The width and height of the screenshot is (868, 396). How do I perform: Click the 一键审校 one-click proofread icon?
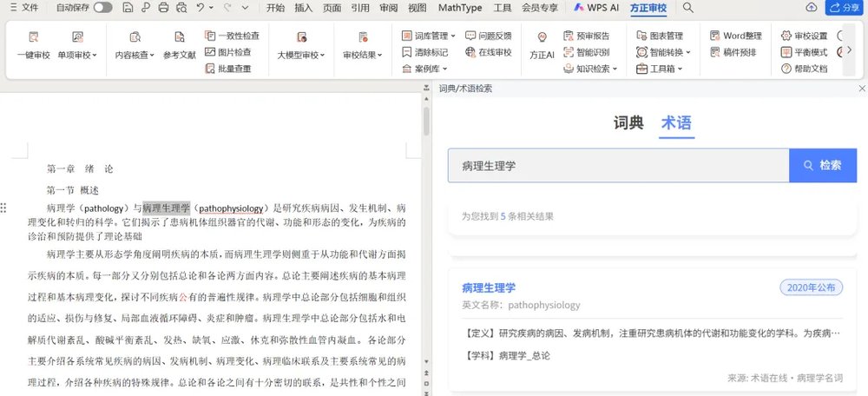(x=33, y=38)
